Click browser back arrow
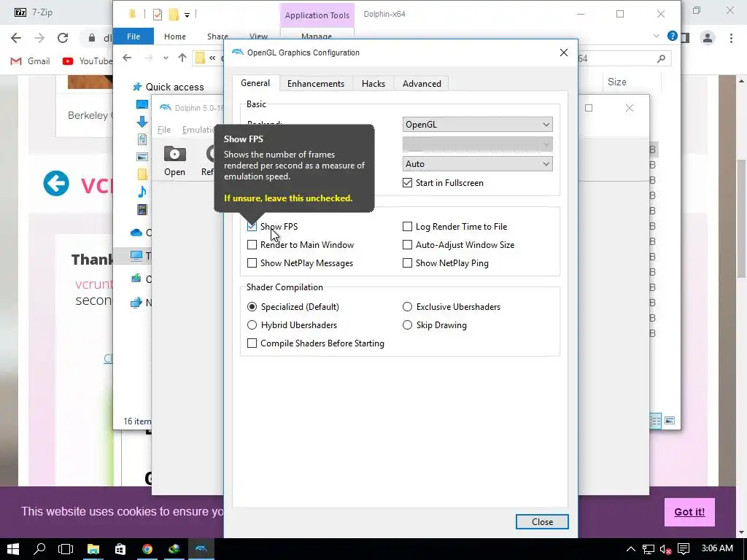The width and height of the screenshot is (747, 560). pos(16,38)
